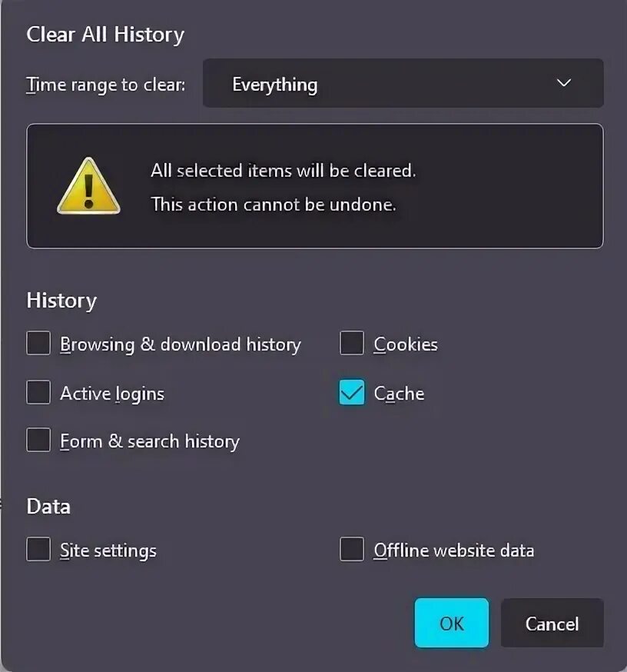The image size is (627, 672).
Task: Click the Data section heading
Action: [x=48, y=506]
